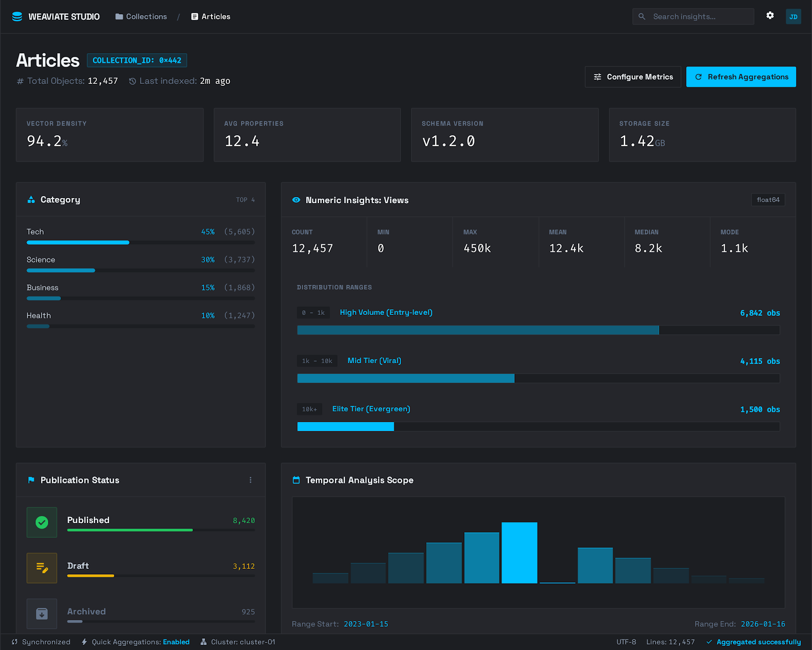Screen dimensions: 812x650
Task: Click the Archived box icon
Action: (x=42, y=613)
